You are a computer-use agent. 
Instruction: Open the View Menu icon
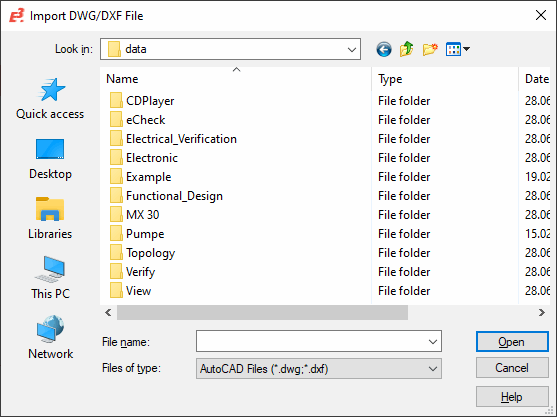[x=458, y=49]
